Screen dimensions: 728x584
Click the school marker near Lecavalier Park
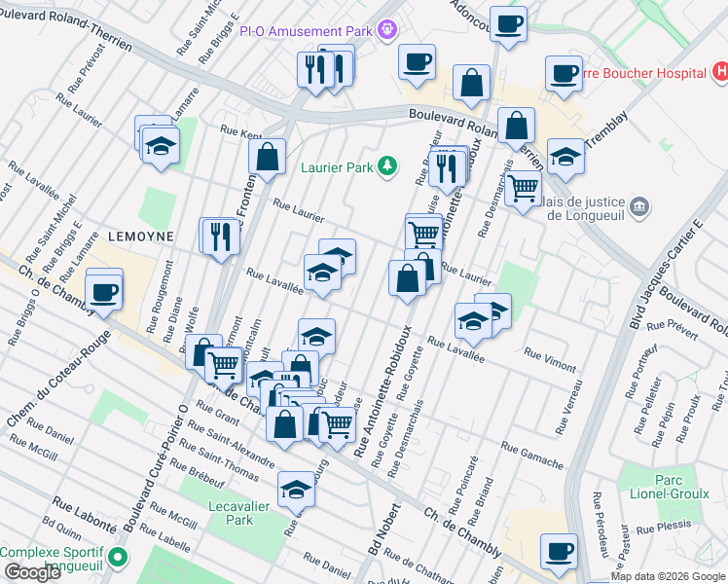[296, 493]
